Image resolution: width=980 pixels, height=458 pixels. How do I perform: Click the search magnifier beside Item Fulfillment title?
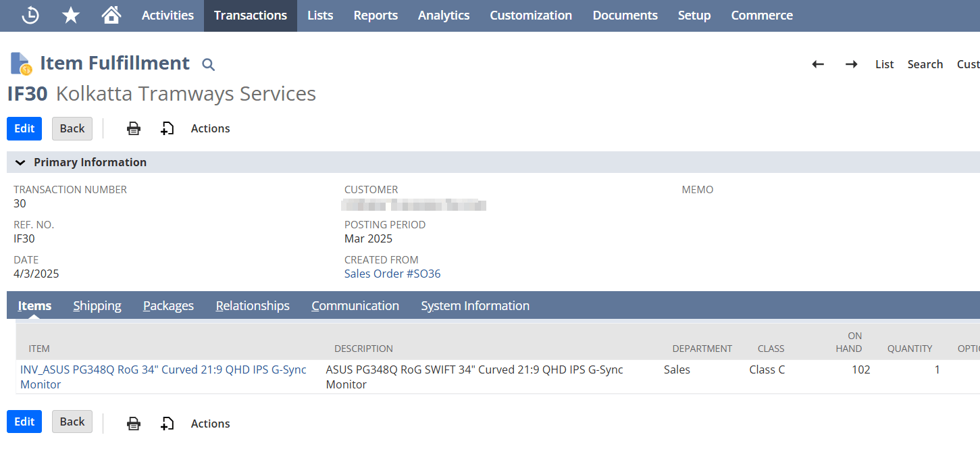(x=208, y=64)
